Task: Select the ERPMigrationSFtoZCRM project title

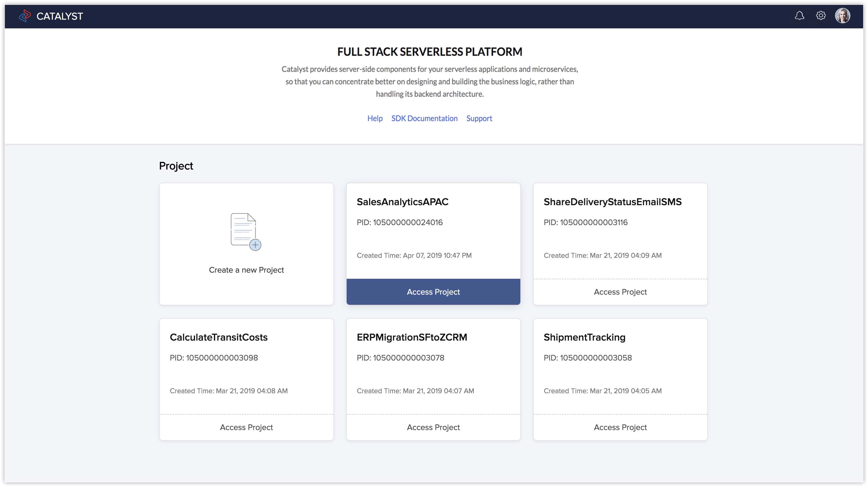Action: (412, 337)
